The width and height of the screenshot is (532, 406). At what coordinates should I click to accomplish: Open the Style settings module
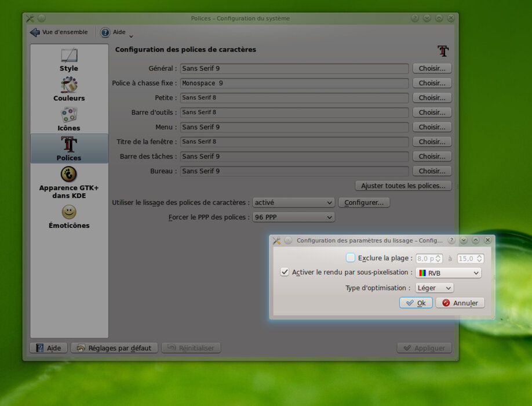click(x=69, y=60)
